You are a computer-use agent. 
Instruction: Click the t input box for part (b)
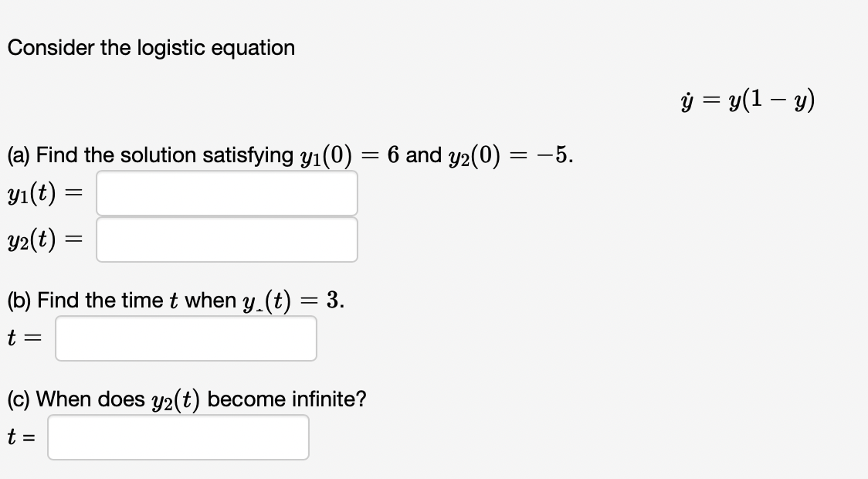coord(185,338)
